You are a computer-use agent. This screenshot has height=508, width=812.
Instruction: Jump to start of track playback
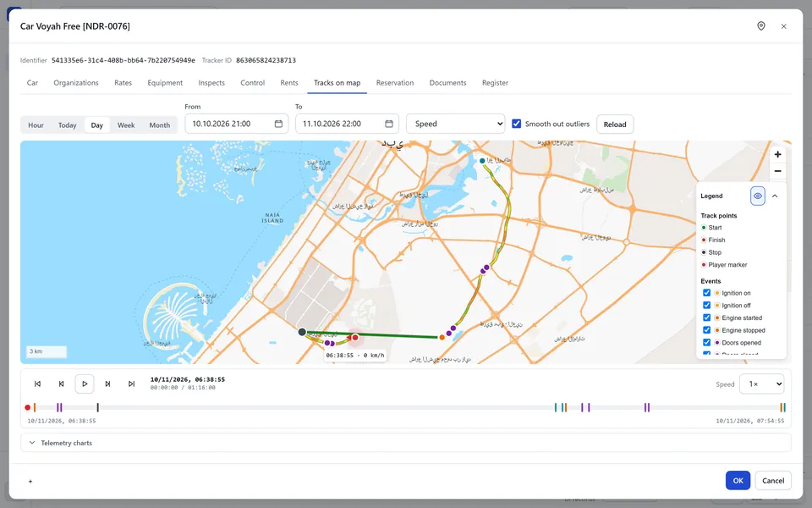37,384
